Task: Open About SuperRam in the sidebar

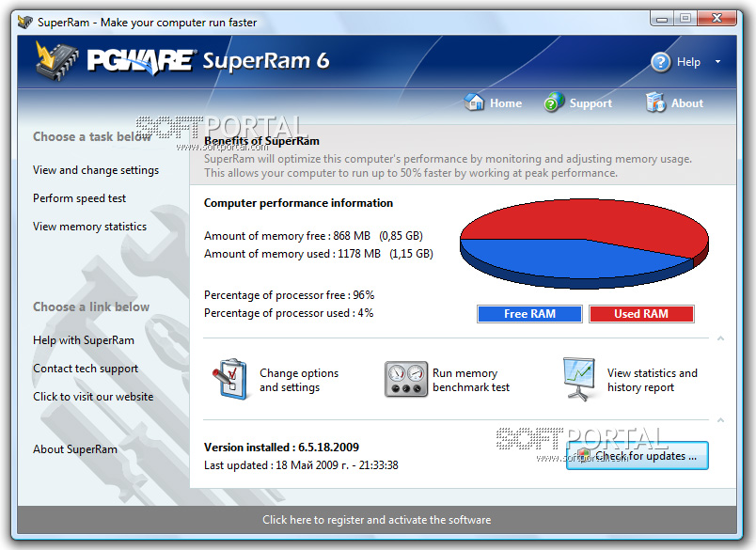Action: click(x=74, y=448)
